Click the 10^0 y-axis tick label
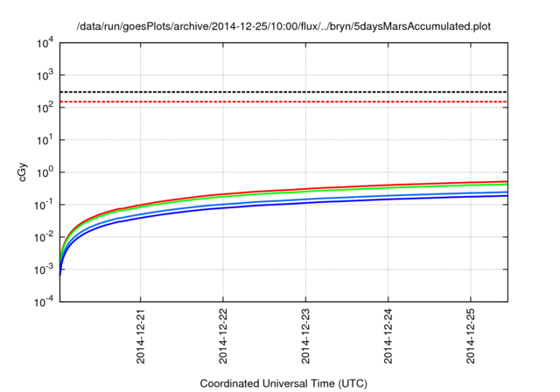 coord(45,172)
